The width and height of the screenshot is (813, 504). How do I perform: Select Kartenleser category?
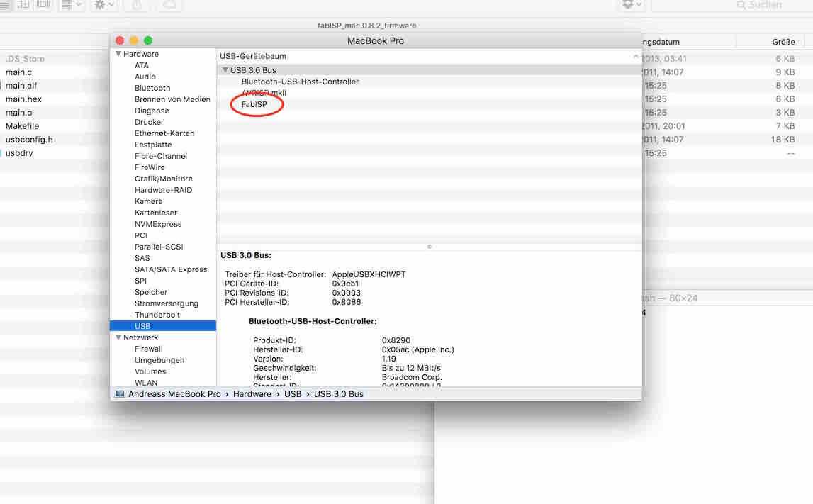156,213
